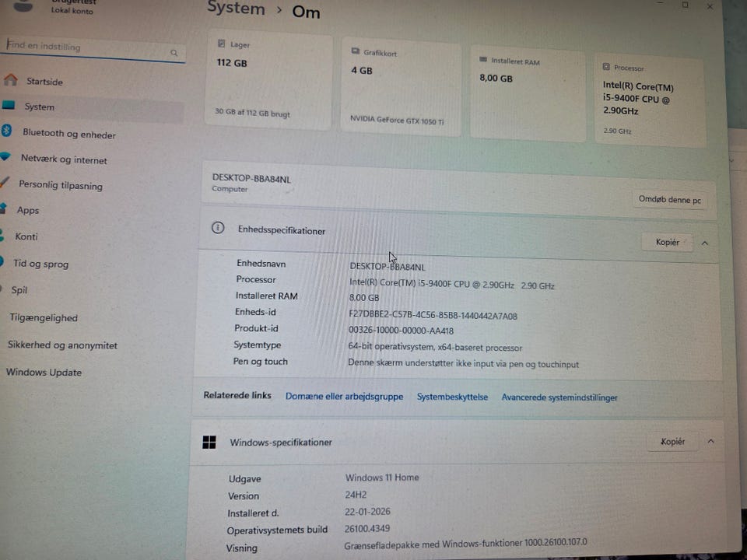Open the Installeret RAM 8,00 GB card
The width and height of the screenshot is (747, 560).
[528, 95]
